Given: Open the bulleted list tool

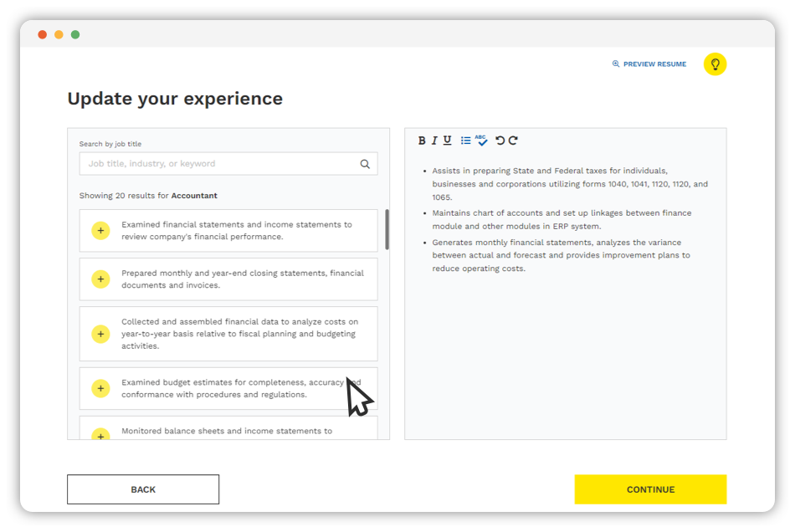Looking at the screenshot, I should pos(465,140).
